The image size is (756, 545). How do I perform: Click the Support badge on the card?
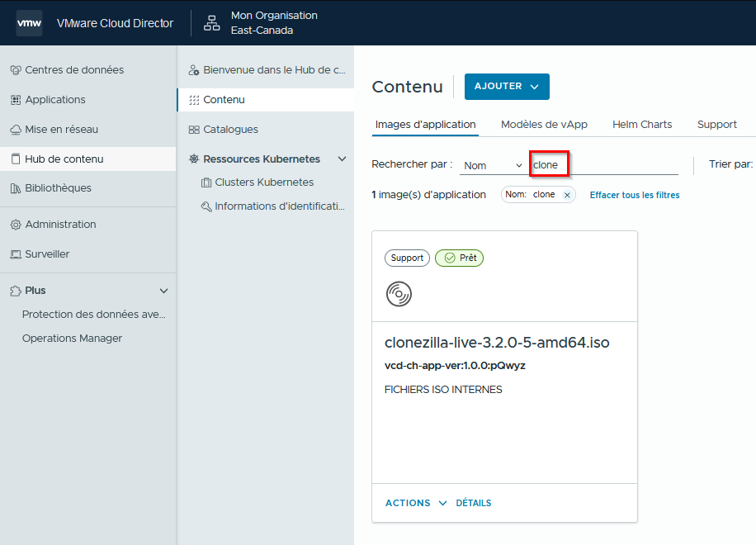(x=407, y=258)
